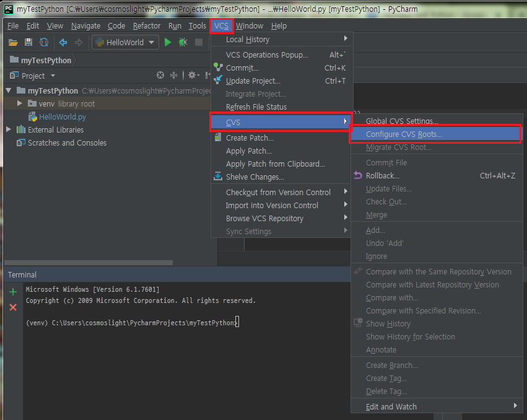The width and height of the screenshot is (527, 420).
Task: Open the Code menu
Action: (116, 26)
